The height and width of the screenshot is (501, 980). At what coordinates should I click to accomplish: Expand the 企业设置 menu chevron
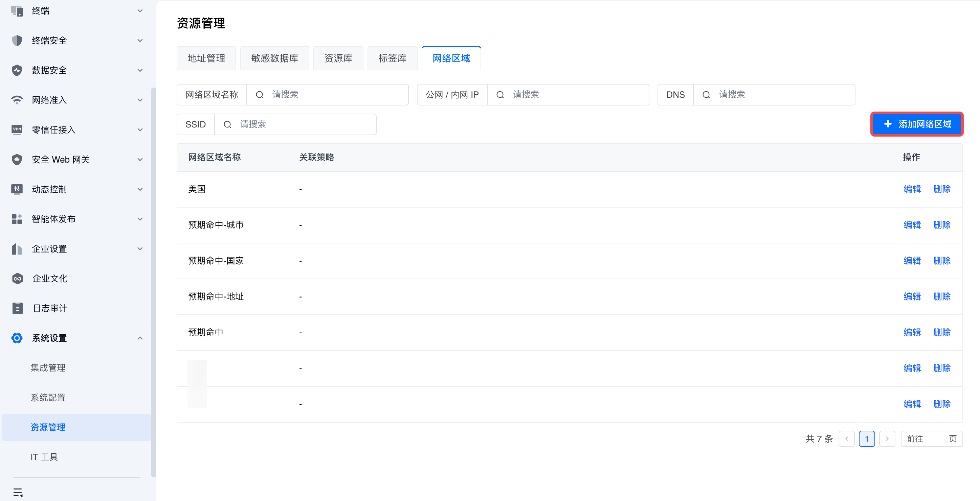[x=140, y=248]
